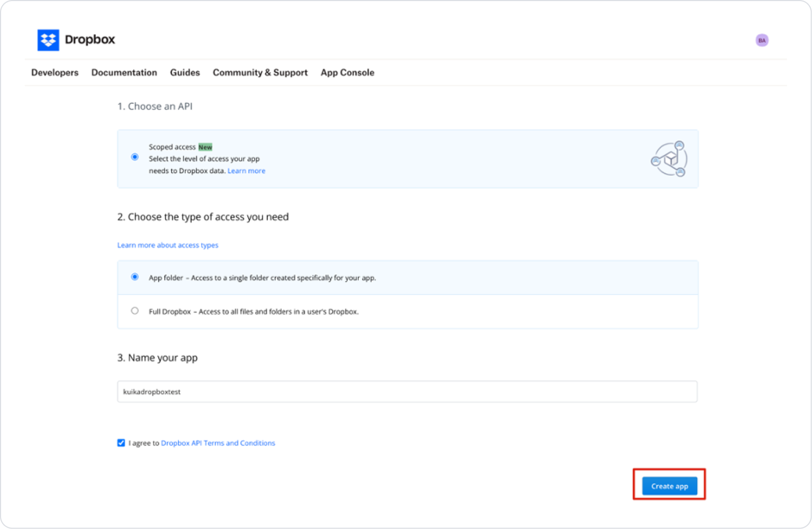
Task: Click '2. Choose the type of access you need'
Action: pyautogui.click(x=203, y=217)
